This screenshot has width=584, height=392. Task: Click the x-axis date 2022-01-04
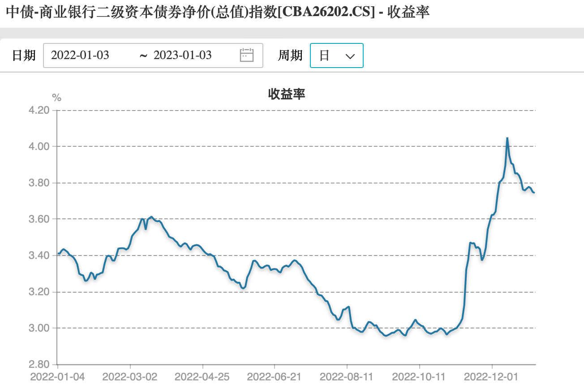pyautogui.click(x=58, y=377)
